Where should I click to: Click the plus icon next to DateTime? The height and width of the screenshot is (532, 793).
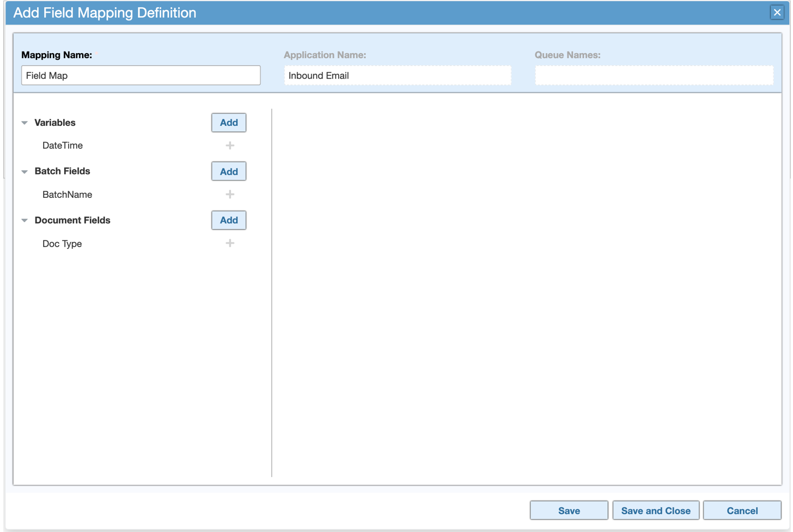230,146
